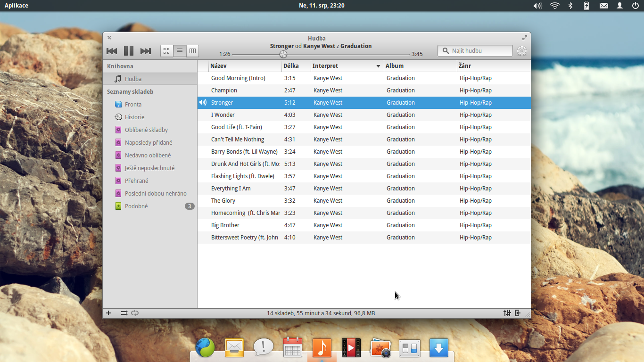Viewport: 644px width, 362px height.
Task: Launch the Videos app from the dock
Action: pos(351,348)
